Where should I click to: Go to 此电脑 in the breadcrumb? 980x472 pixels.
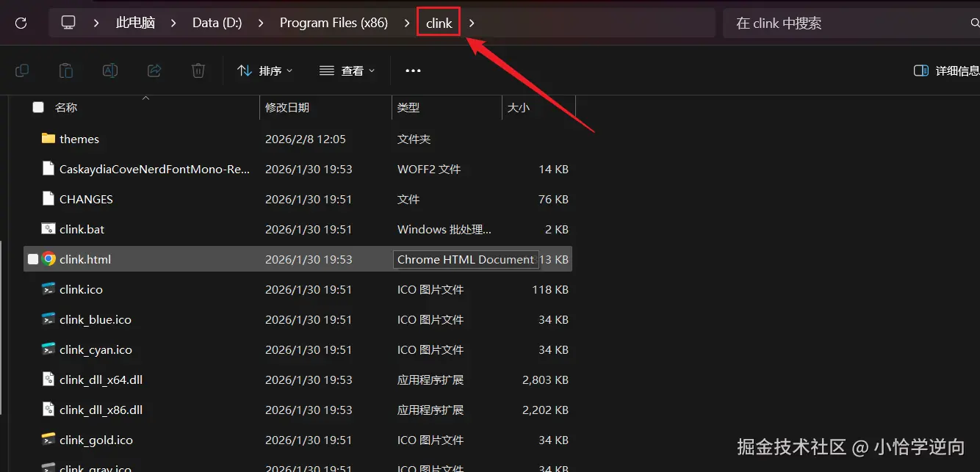(135, 23)
